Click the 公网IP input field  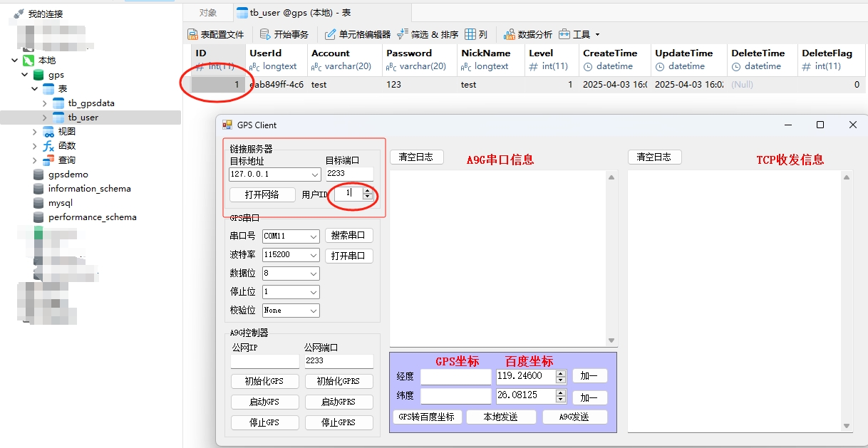tap(264, 361)
